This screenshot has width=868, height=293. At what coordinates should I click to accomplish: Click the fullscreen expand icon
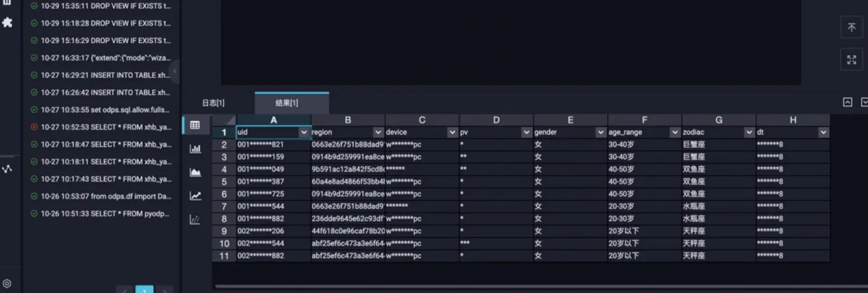tap(852, 59)
